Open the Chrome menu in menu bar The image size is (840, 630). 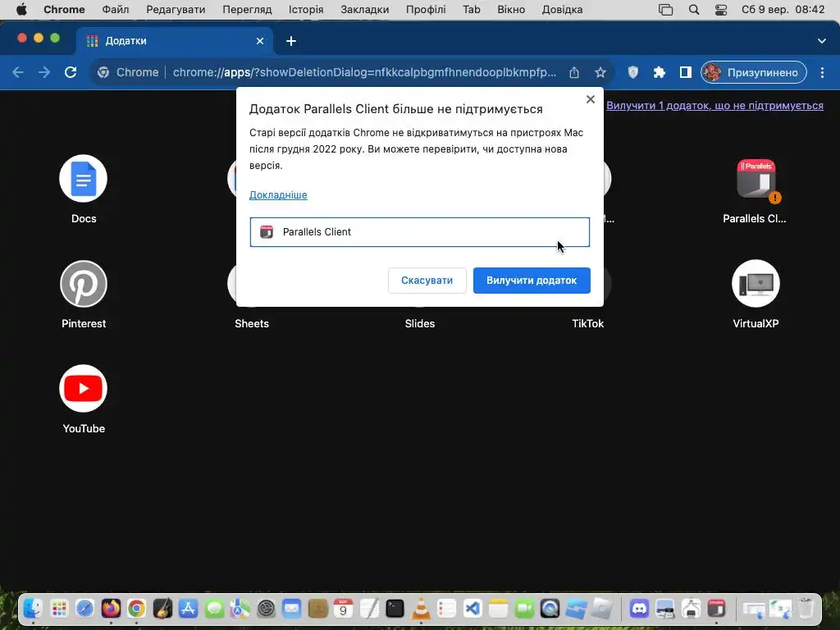(x=64, y=10)
